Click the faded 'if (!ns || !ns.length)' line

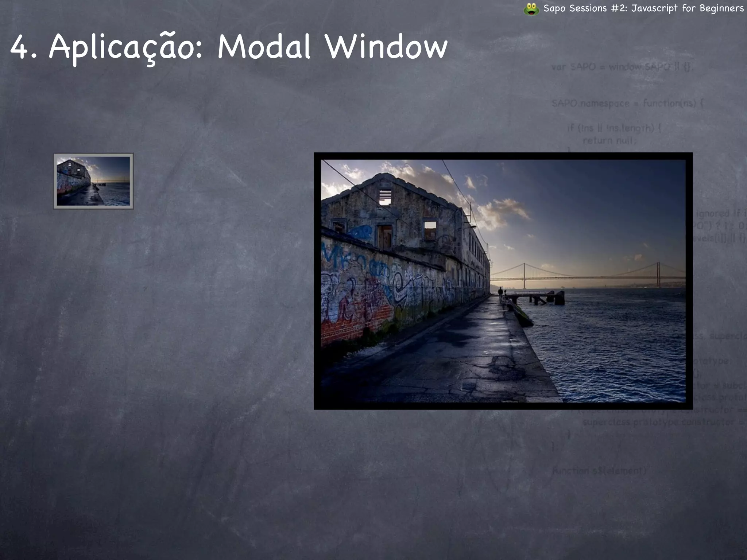pyautogui.click(x=614, y=128)
